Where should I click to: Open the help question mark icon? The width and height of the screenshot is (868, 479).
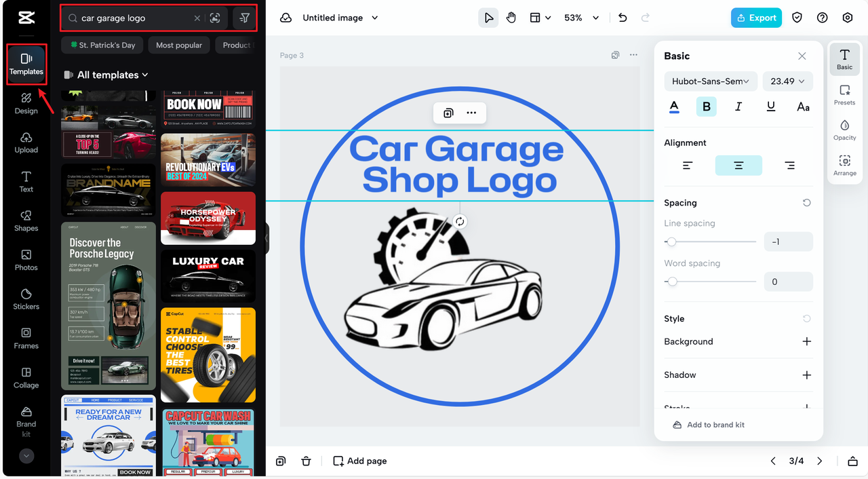pyautogui.click(x=823, y=18)
